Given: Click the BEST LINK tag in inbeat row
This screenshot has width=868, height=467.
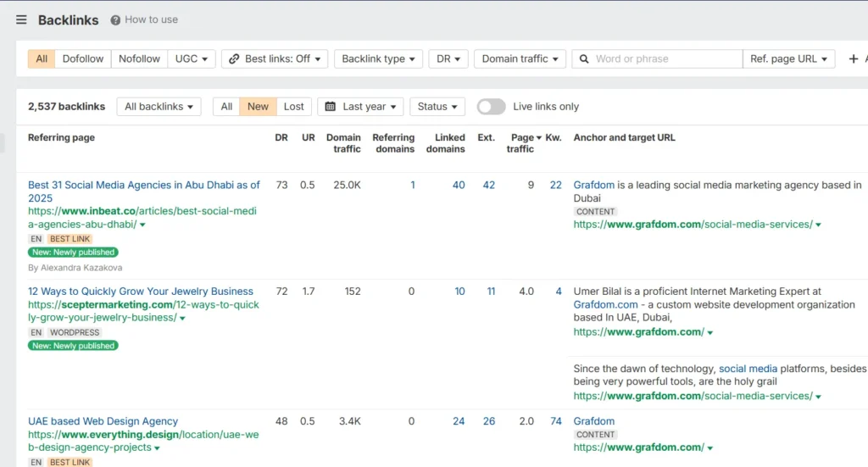Looking at the screenshot, I should tap(70, 239).
